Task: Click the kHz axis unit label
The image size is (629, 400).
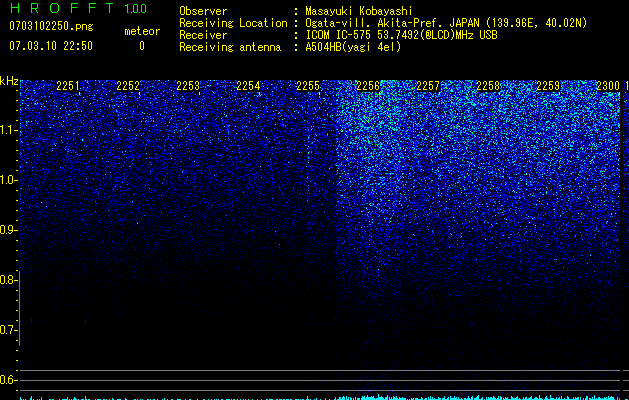Action: tap(9, 81)
